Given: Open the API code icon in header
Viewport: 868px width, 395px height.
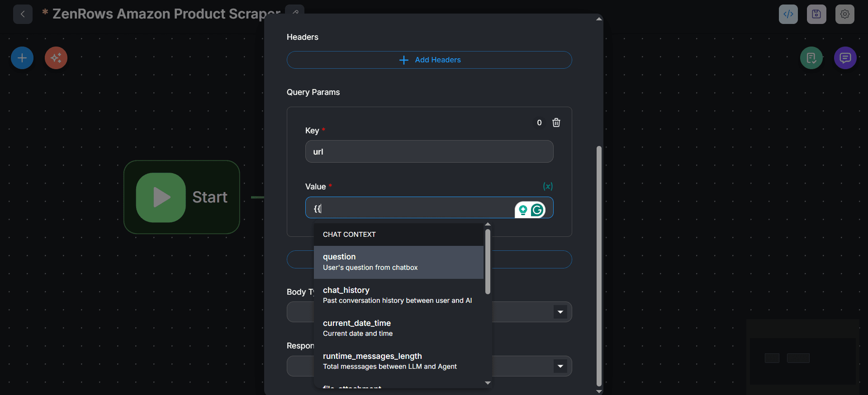Looking at the screenshot, I should coord(788,14).
